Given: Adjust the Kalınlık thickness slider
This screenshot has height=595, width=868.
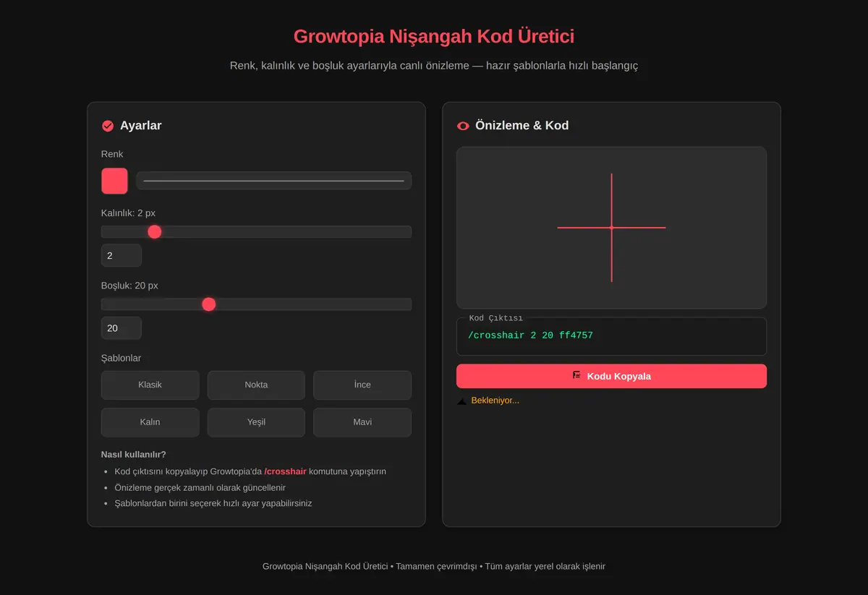Looking at the screenshot, I should (x=256, y=232).
